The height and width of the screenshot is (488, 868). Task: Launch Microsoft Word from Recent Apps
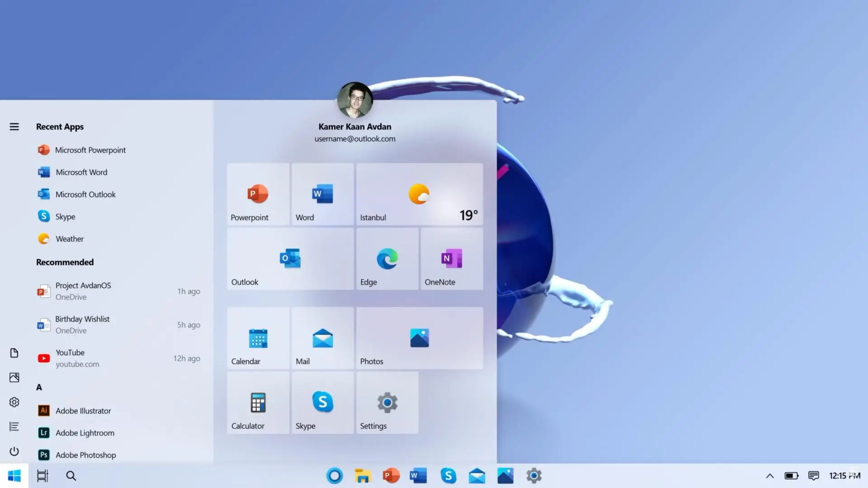(73, 172)
